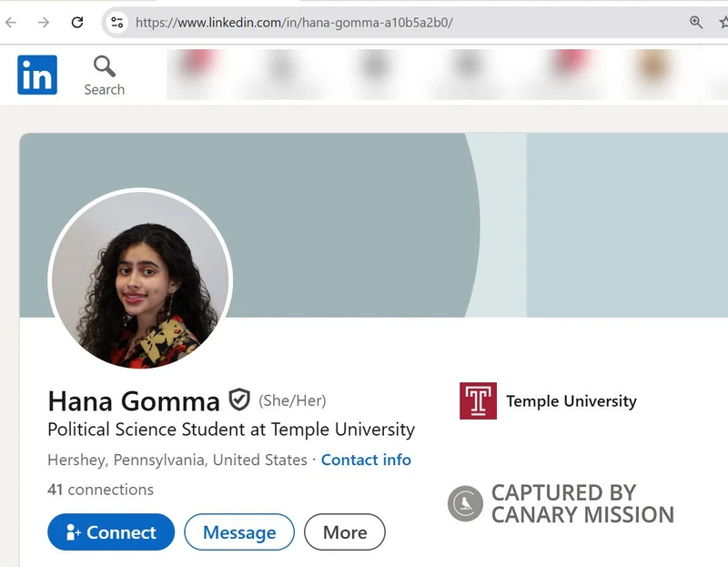This screenshot has width=728, height=567.
Task: Click the browser back arrow
Action: click(12, 23)
